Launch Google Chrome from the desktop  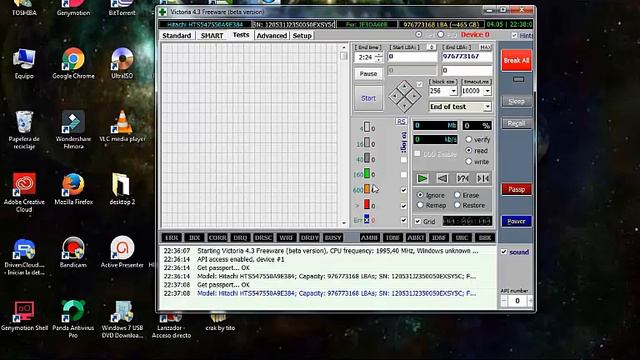point(73,63)
